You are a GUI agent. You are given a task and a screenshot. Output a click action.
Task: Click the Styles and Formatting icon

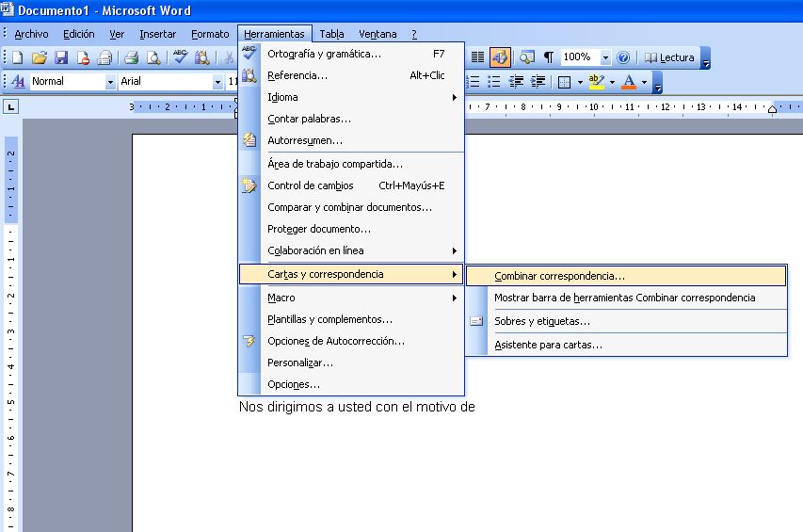tap(18, 82)
